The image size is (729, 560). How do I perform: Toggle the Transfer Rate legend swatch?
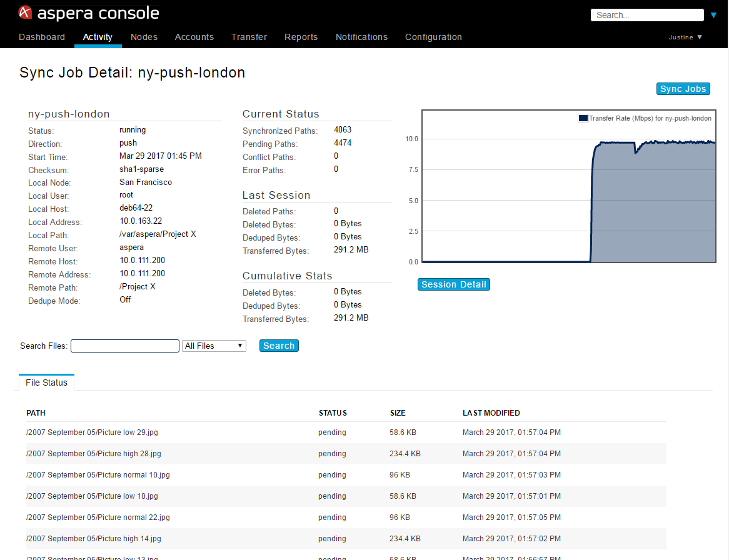[x=583, y=118]
